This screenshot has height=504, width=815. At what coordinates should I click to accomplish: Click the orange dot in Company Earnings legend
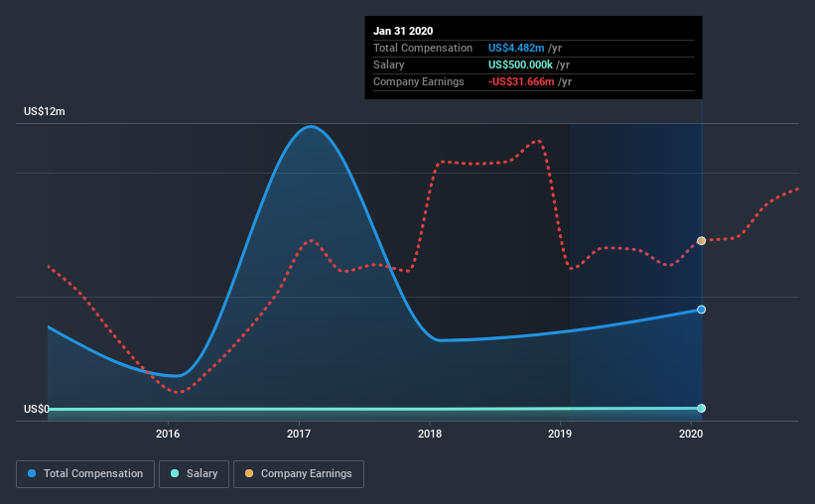(x=249, y=473)
